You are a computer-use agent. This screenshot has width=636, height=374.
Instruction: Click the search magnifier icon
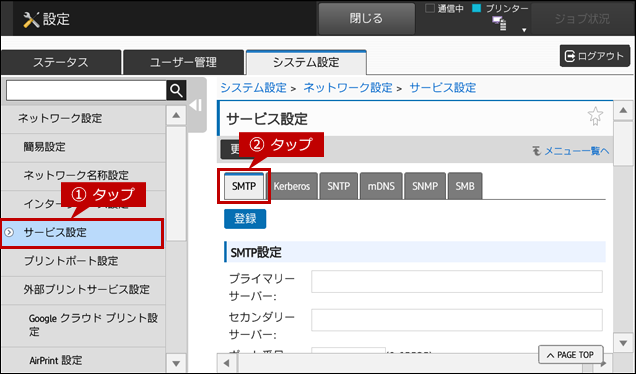click(x=176, y=90)
